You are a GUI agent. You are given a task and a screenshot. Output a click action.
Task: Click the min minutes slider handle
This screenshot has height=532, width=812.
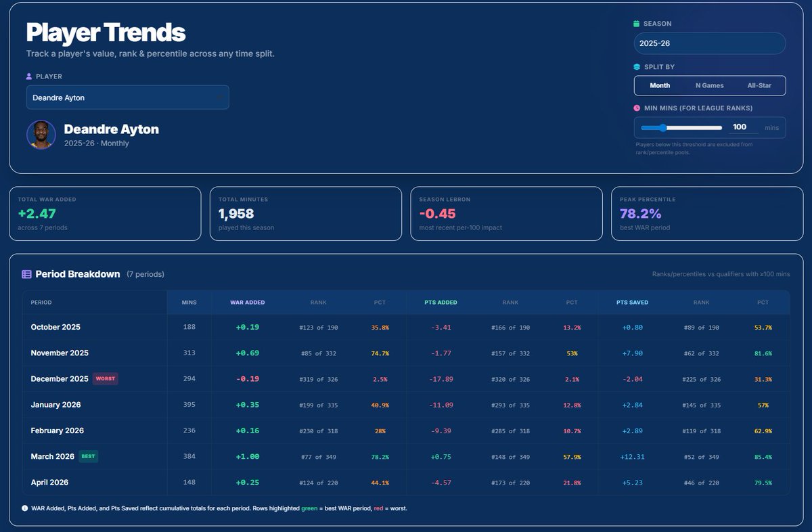[662, 127]
